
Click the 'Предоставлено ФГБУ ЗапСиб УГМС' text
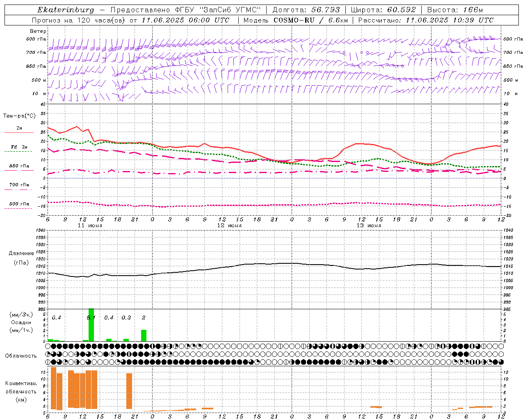point(185,10)
